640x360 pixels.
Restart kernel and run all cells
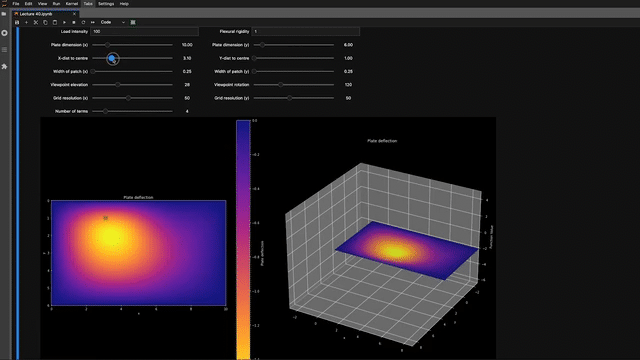(93, 22)
